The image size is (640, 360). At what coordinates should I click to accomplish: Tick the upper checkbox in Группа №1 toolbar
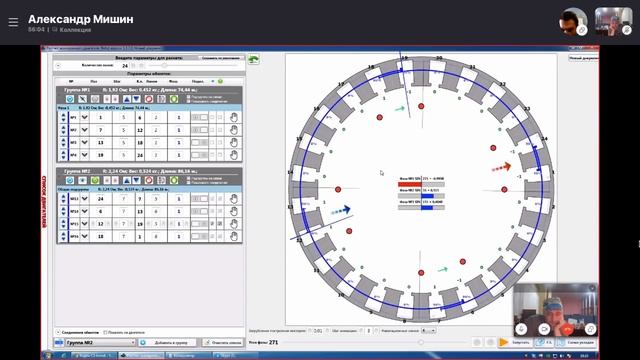pos(189,97)
